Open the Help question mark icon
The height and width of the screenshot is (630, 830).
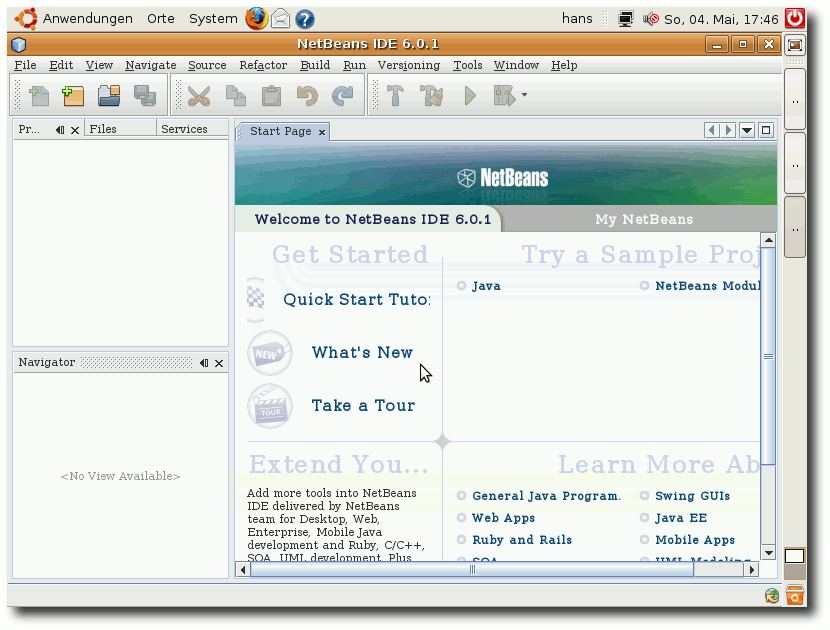[304, 19]
